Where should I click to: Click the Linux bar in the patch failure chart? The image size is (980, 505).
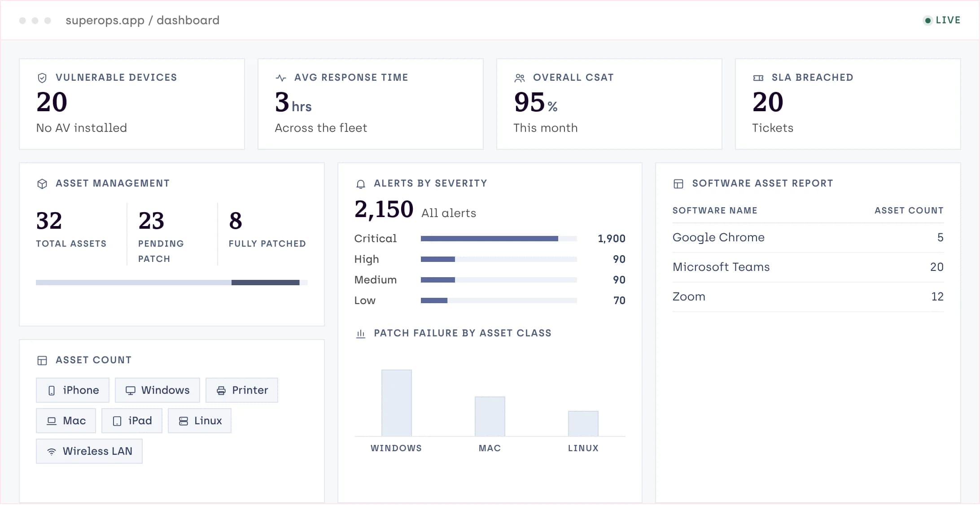[x=583, y=423]
